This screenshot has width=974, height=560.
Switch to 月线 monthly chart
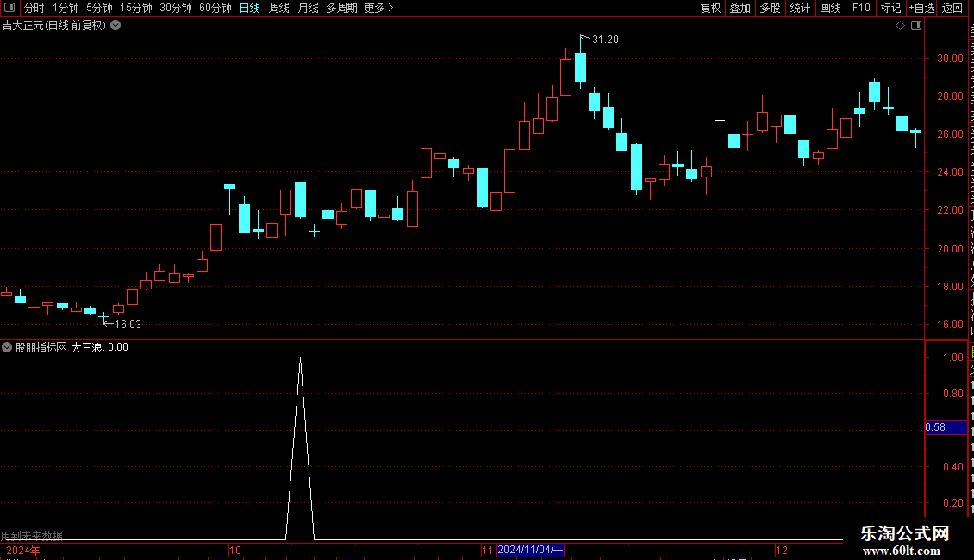click(308, 8)
